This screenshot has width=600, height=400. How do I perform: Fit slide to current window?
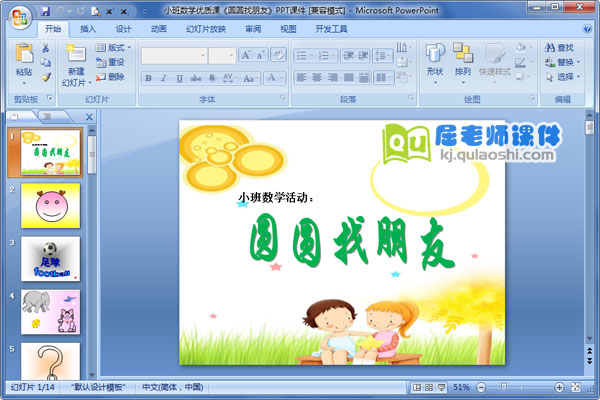pyautogui.click(x=576, y=387)
